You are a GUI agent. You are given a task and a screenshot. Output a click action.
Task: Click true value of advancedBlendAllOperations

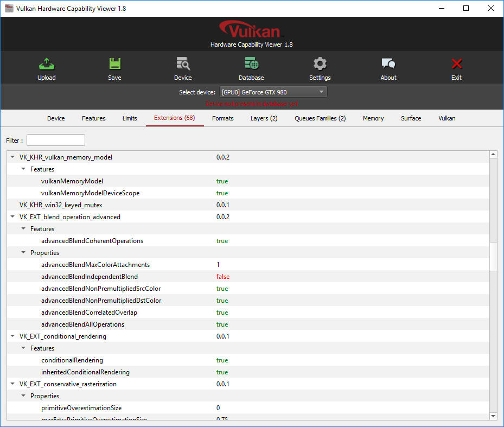(x=222, y=324)
